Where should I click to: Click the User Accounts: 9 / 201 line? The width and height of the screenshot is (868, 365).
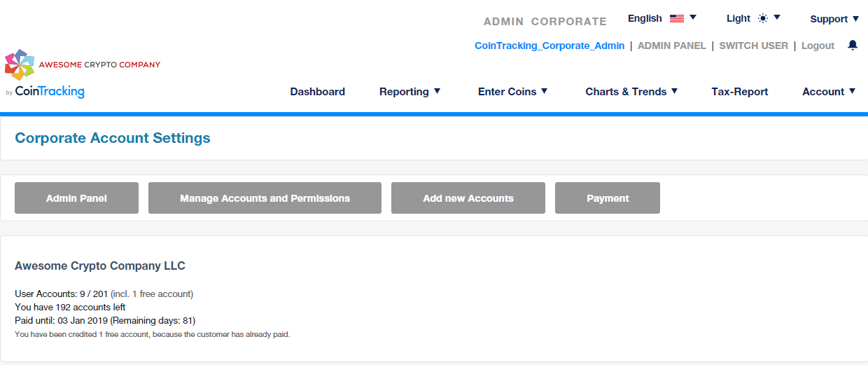coord(104,294)
